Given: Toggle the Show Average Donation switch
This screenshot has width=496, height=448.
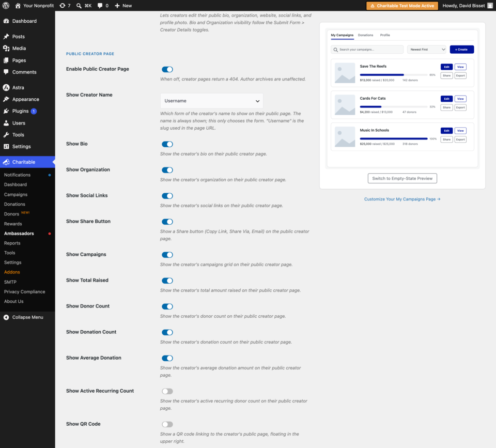Looking at the screenshot, I should tap(167, 358).
